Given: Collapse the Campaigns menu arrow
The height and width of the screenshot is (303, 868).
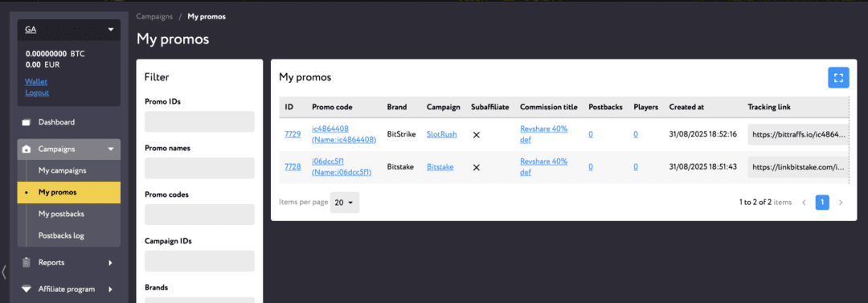Looking at the screenshot, I should click(x=111, y=149).
